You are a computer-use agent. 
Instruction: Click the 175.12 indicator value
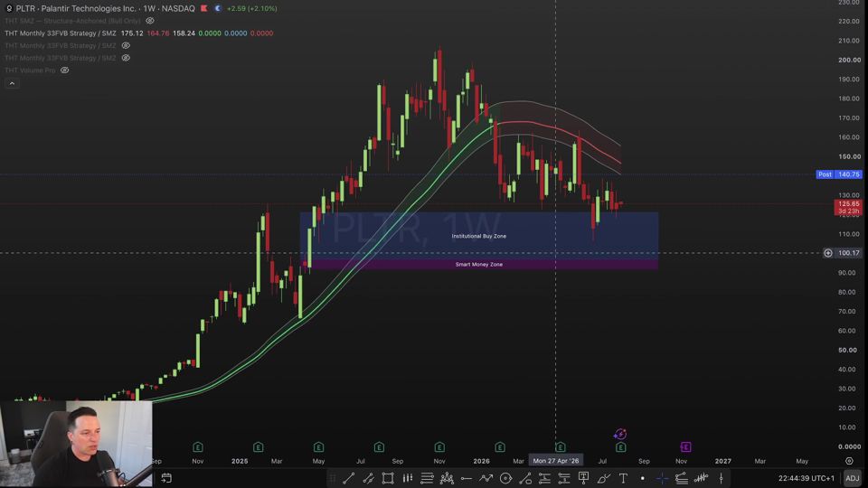132,33
